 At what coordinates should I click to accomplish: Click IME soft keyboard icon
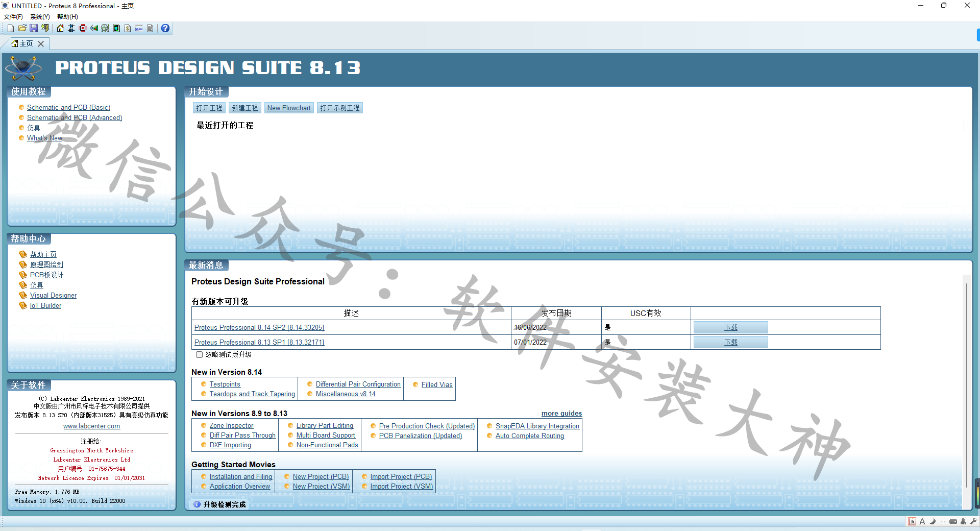tap(953, 522)
